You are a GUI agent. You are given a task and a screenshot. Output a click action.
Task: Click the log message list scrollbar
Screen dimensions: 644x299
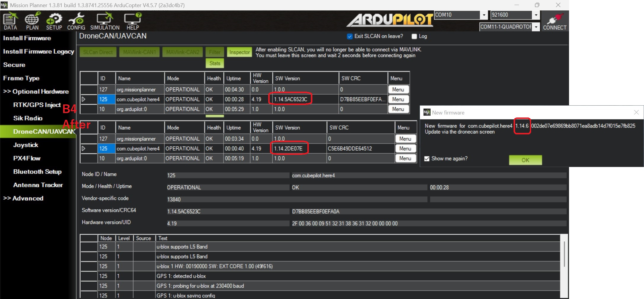click(x=564, y=254)
